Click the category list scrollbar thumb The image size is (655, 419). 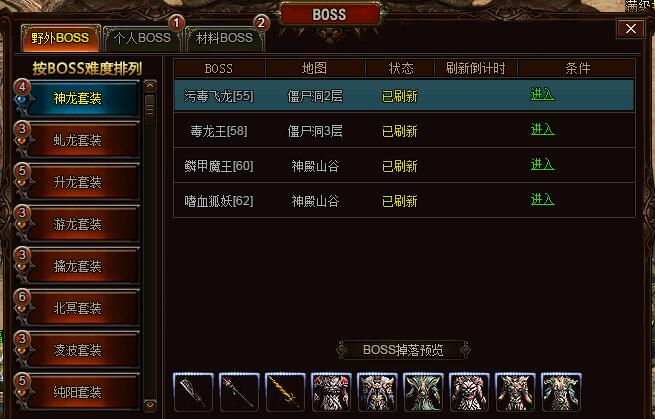coord(150,109)
